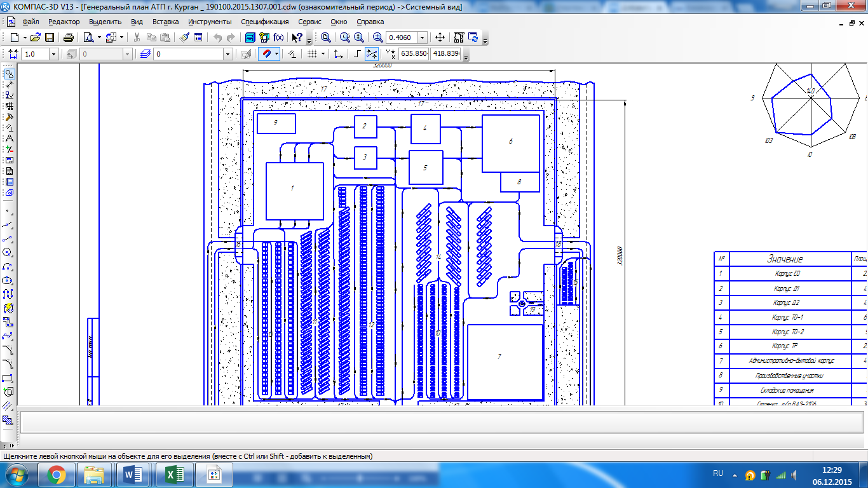Create a new document with the New icon
The height and width of the screenshot is (488, 868).
[14, 37]
